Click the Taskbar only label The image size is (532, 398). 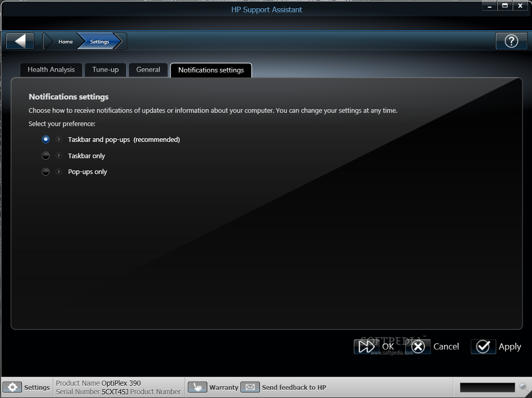pyautogui.click(x=86, y=156)
